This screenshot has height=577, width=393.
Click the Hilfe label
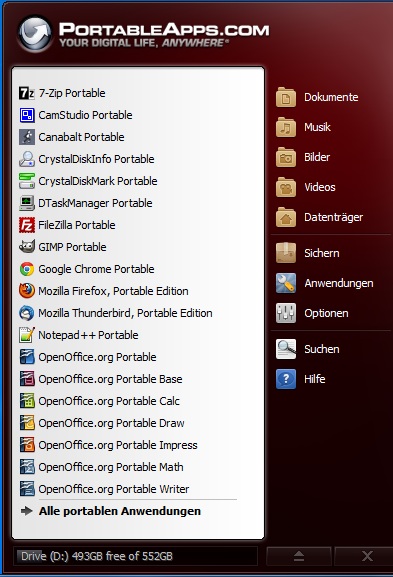coord(315,379)
